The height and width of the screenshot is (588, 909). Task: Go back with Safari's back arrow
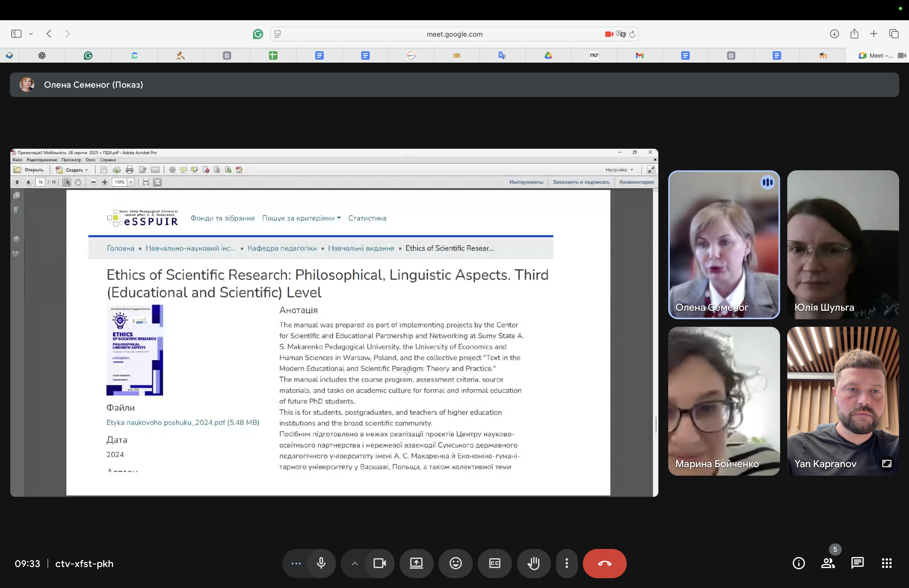click(x=49, y=33)
